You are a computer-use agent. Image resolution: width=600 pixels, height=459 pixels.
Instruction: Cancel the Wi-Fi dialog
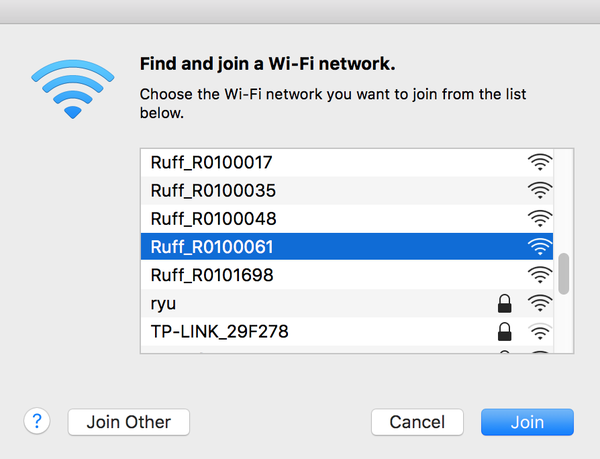coord(416,422)
